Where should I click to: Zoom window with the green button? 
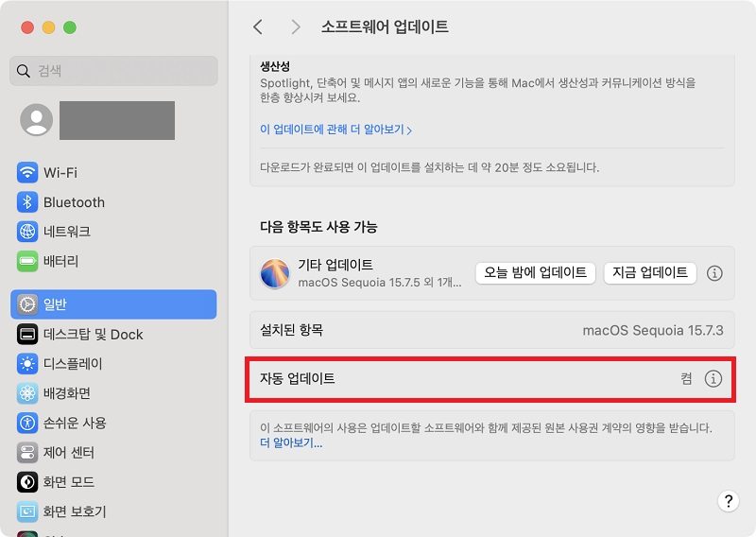click(70, 27)
